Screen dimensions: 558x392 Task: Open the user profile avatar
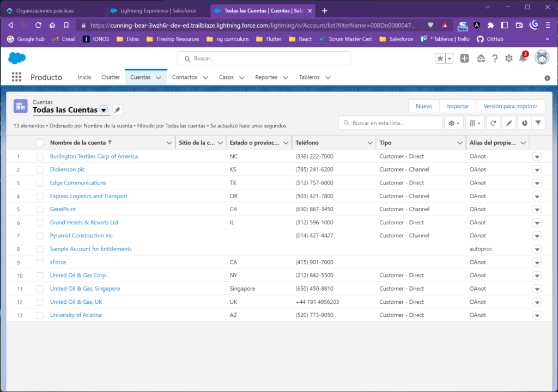[542, 58]
